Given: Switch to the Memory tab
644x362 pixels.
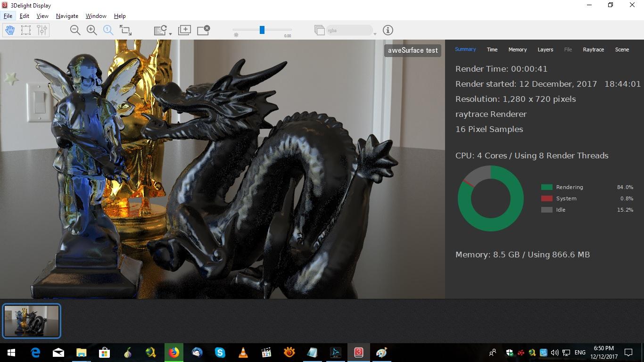Looking at the screenshot, I should [518, 49].
